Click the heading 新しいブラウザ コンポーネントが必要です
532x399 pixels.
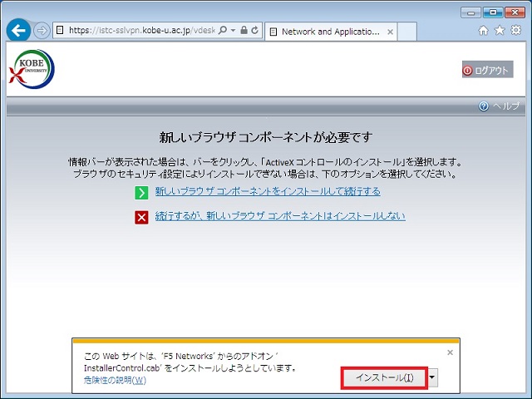coord(266,137)
